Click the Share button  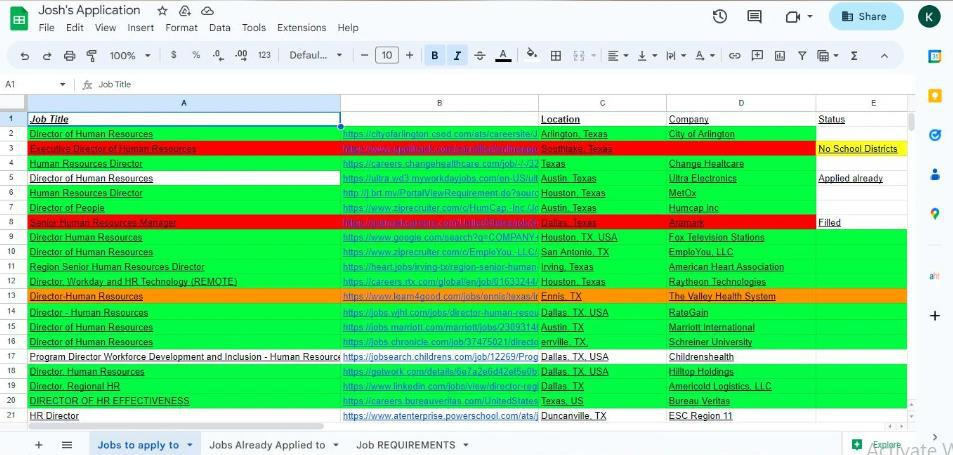point(866,17)
